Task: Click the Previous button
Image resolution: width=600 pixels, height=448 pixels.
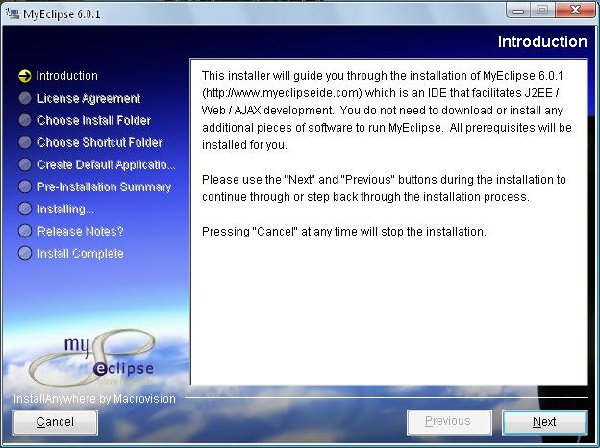Action: [x=449, y=422]
